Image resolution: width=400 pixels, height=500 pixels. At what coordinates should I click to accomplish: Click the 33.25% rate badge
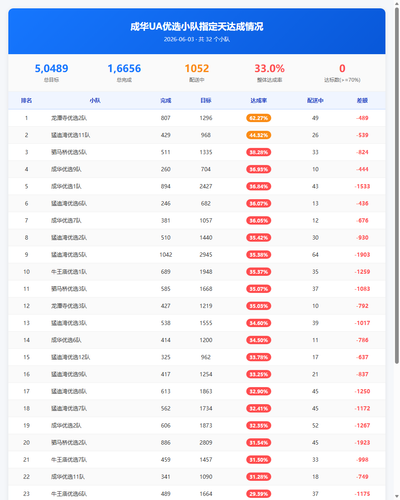259,374
